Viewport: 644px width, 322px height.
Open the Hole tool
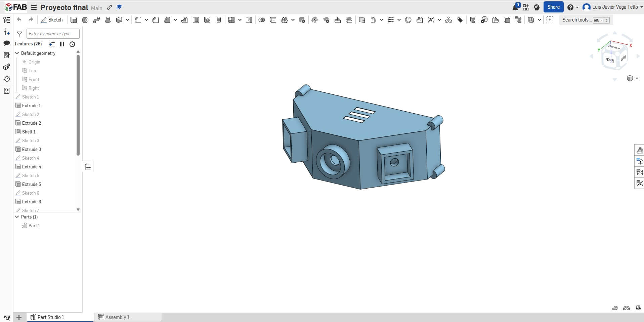pos(207,20)
